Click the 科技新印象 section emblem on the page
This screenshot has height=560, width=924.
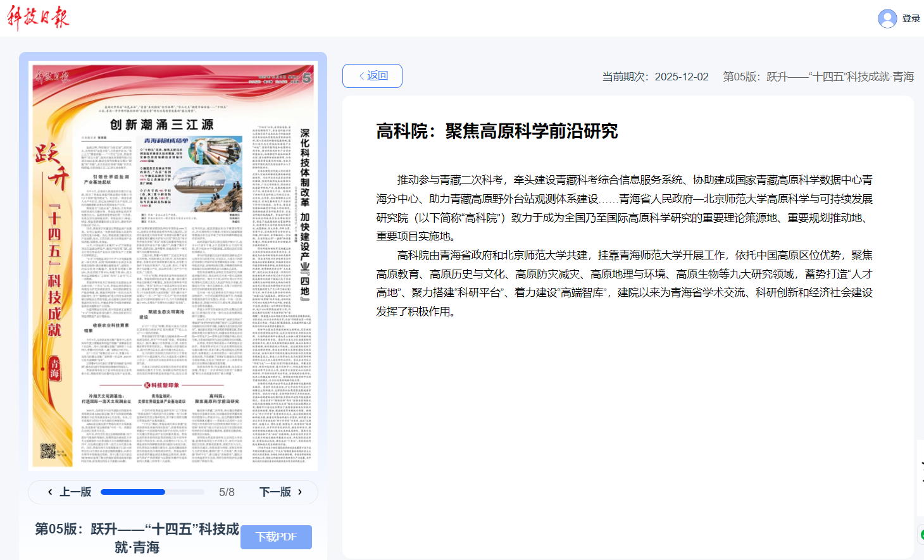[147, 385]
